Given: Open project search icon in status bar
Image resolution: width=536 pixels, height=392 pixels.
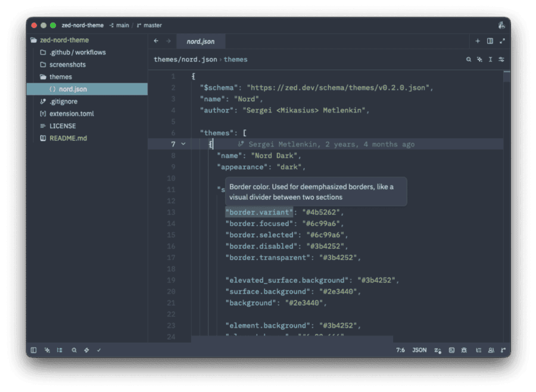Looking at the screenshot, I should tap(74, 350).
